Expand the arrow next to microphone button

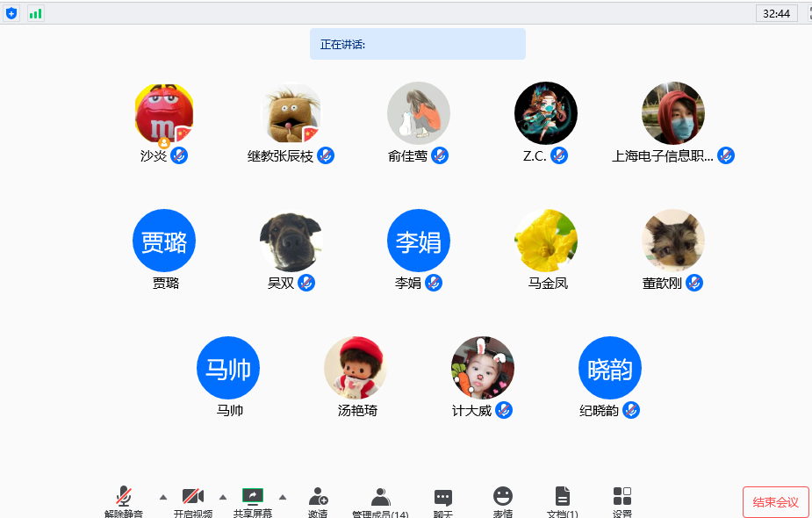(162, 496)
